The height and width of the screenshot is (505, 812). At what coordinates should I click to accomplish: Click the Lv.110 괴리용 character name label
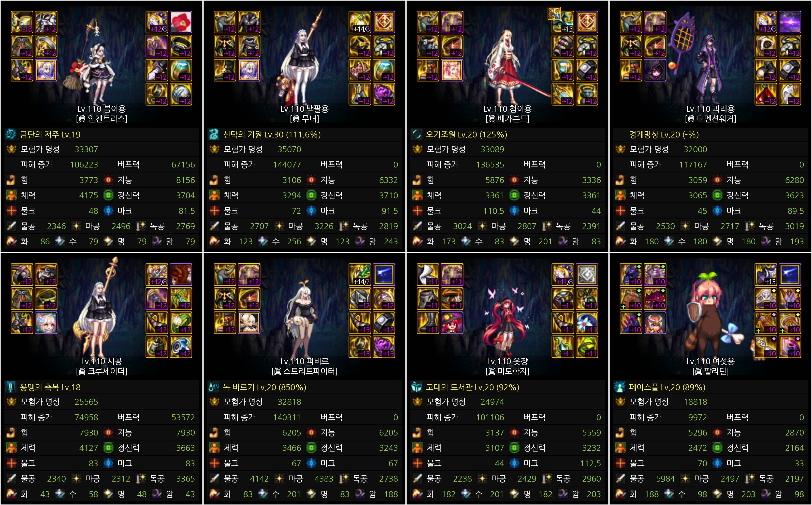pos(710,109)
